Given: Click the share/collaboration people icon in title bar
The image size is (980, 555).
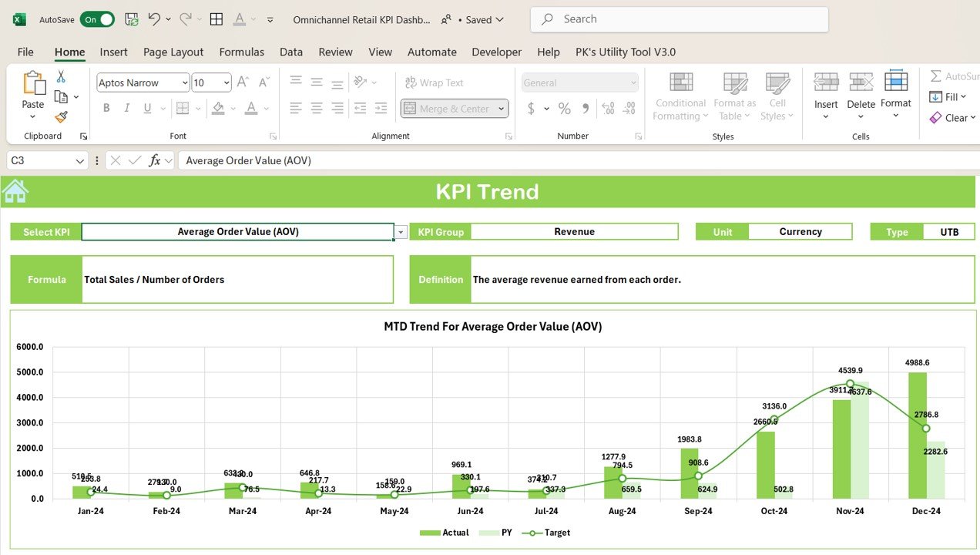Looking at the screenshot, I should (446, 20).
